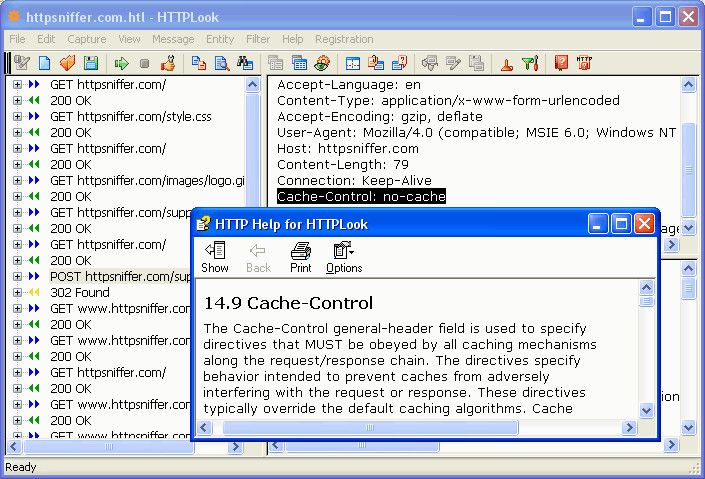This screenshot has width=705, height=479.
Task: Expand the GET httpsniffer.com/style.css node
Action: [x=18, y=116]
